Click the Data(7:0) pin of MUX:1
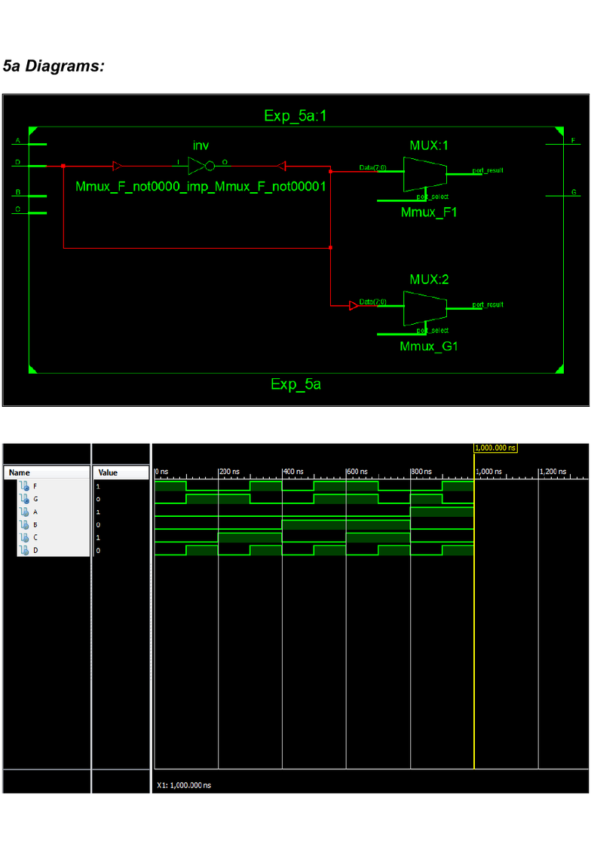 point(373,168)
